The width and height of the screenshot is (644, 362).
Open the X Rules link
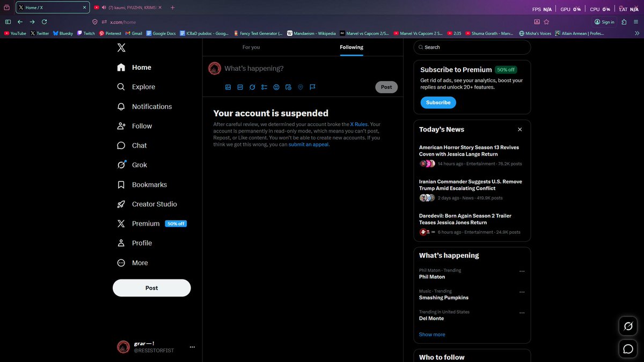359,124
